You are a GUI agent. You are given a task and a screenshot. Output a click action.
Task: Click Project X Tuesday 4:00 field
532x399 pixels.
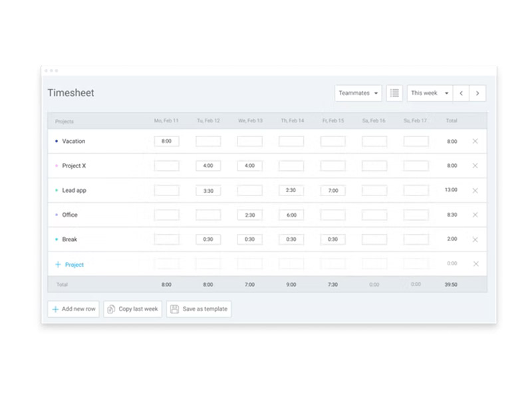[208, 166]
